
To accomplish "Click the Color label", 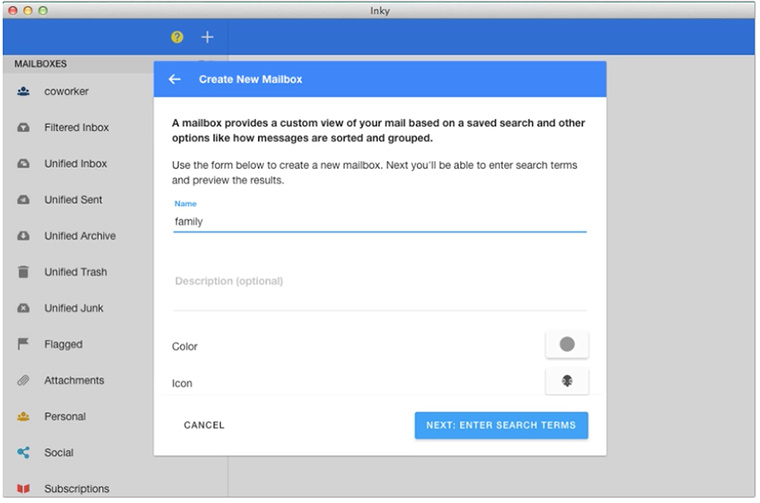I will coord(185,346).
